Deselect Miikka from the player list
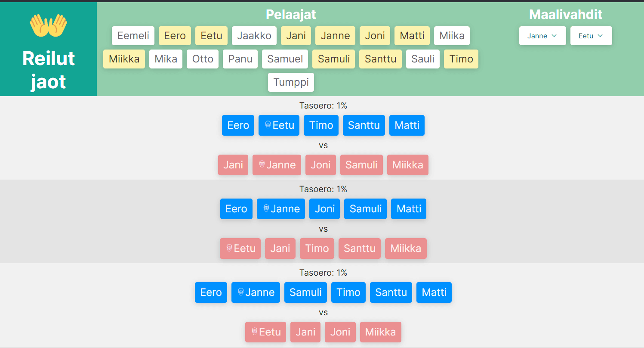 pos(124,59)
